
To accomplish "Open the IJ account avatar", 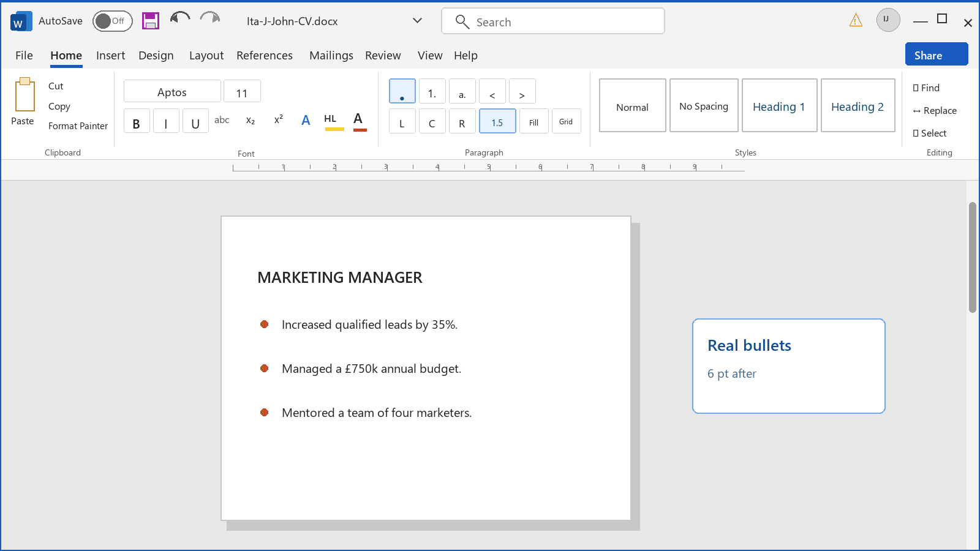I will click(888, 20).
